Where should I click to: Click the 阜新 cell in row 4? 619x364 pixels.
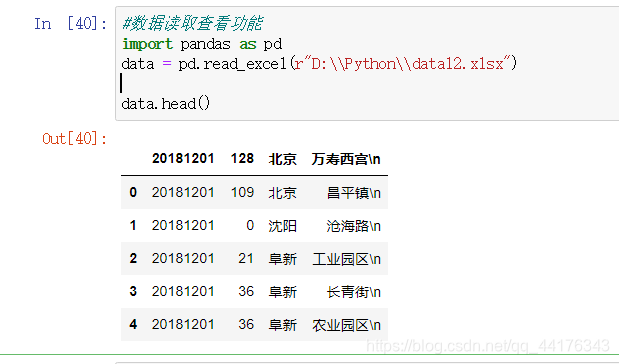(x=282, y=325)
